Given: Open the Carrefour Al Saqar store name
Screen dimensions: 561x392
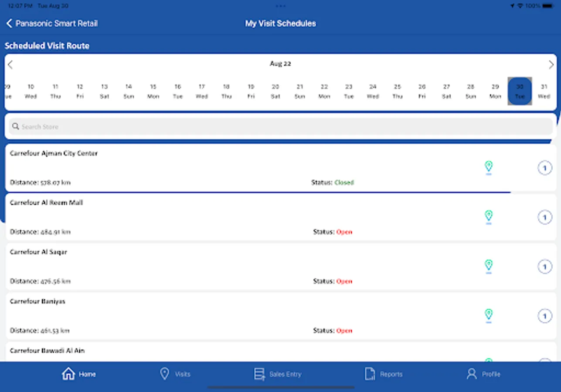Looking at the screenshot, I should click(x=38, y=252).
